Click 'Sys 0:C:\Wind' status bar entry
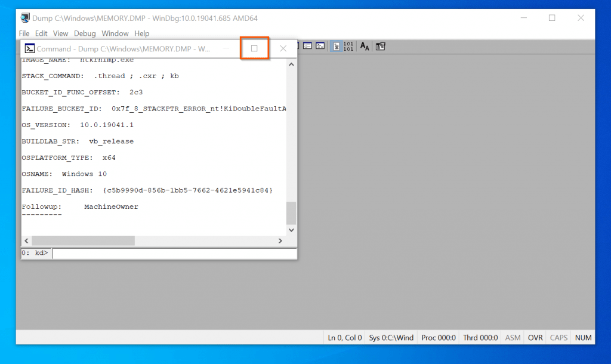This screenshot has width=611, height=364. (391, 338)
